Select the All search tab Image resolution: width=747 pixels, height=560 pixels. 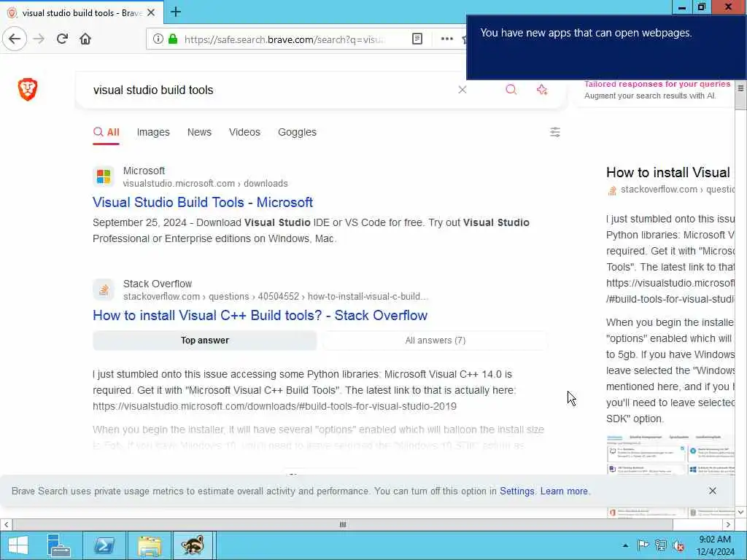(107, 133)
